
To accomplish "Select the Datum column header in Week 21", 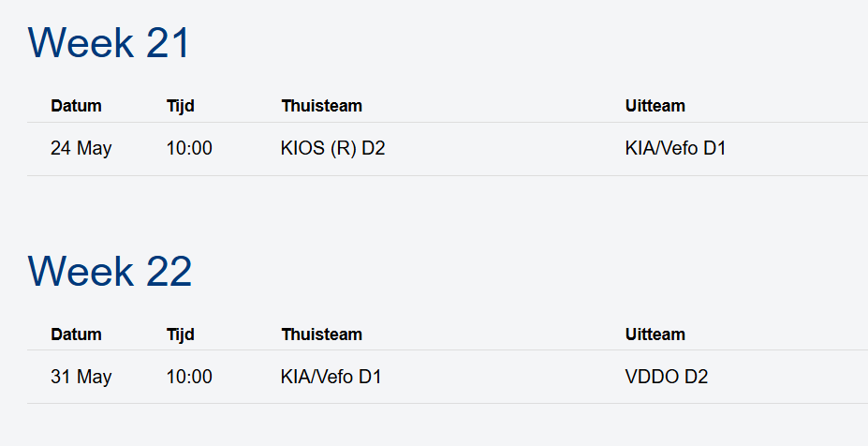I will point(76,106).
